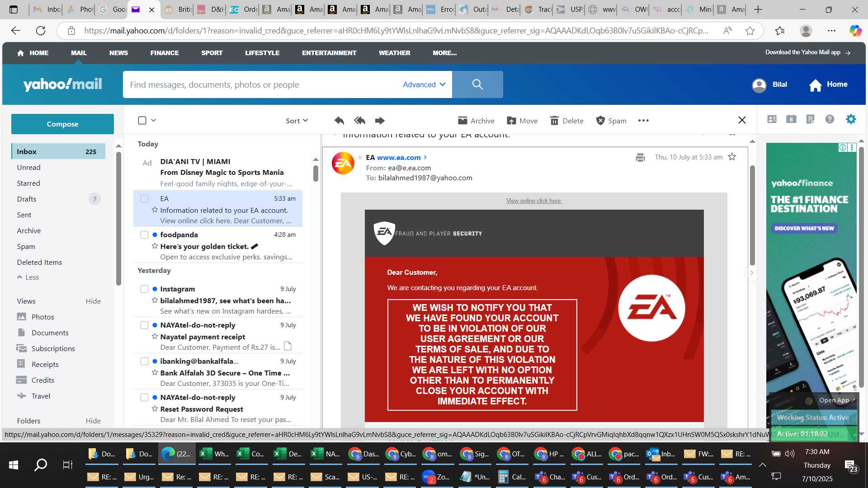Focus the Find messages search field

(262, 84)
